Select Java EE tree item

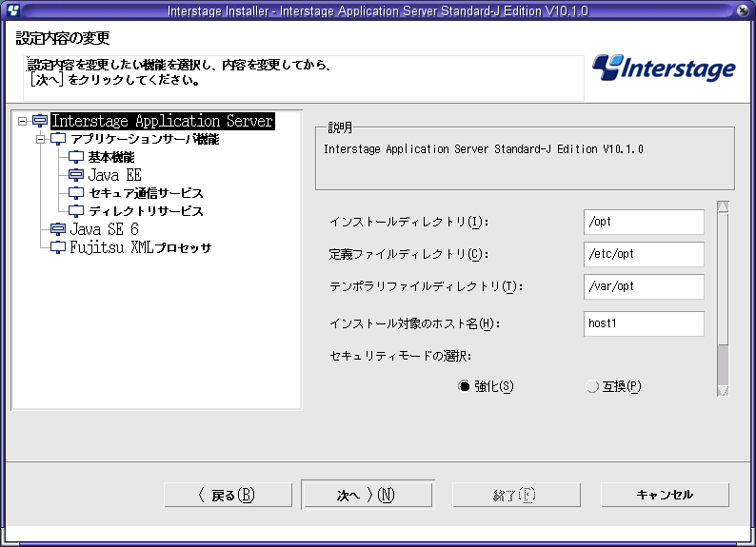(115, 175)
